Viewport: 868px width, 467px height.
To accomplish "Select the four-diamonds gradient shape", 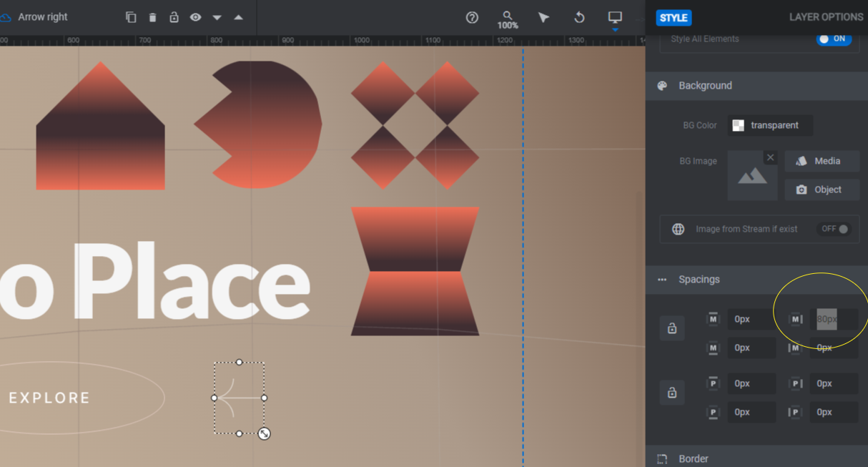I will coord(415,125).
